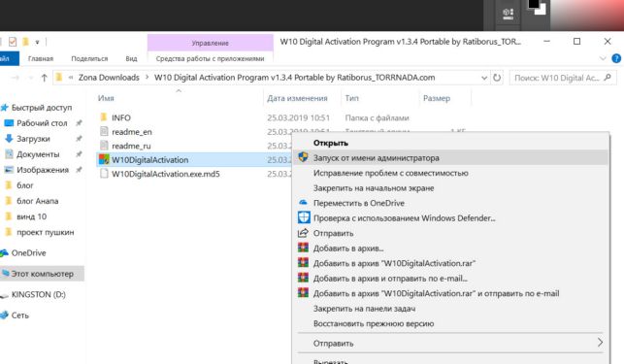Click the Up arrow navigation button
Viewport: 624px width, 364px height.
pos(44,78)
